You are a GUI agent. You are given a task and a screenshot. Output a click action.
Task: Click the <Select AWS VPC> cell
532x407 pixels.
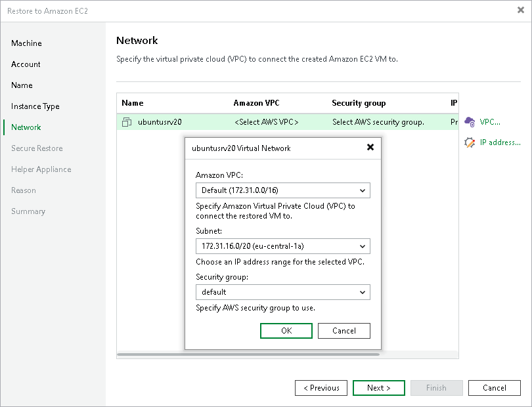click(x=267, y=121)
